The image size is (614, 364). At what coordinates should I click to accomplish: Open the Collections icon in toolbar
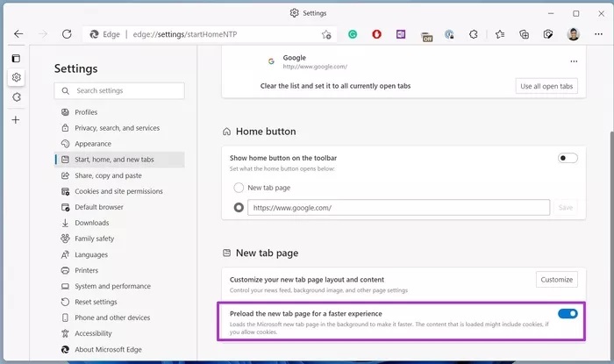click(524, 34)
